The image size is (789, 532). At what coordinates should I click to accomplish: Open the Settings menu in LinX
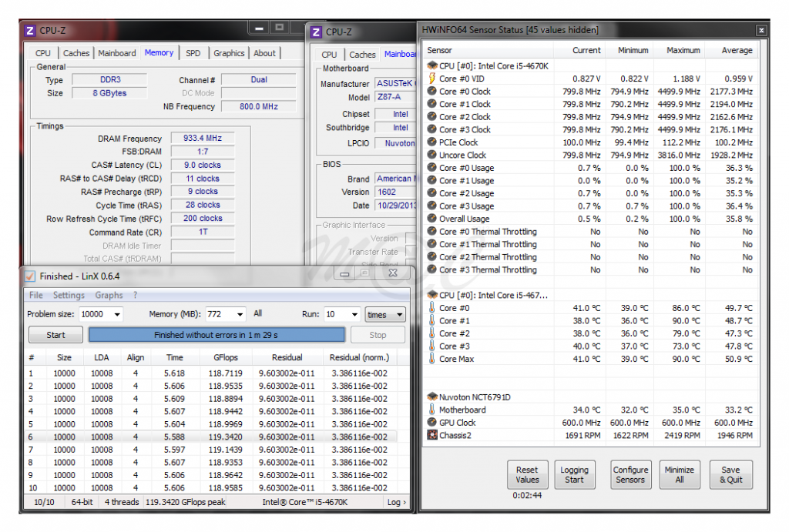(x=69, y=295)
